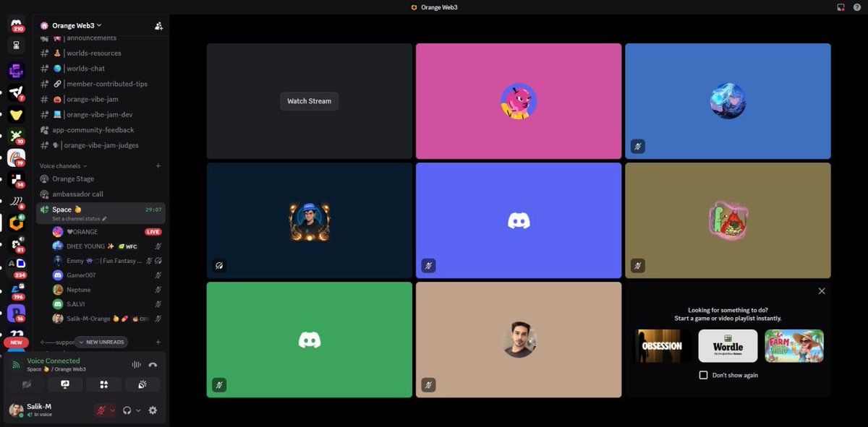Select DHEE YOUNG in voice list
Screen dimensions: 868x427
click(107, 246)
